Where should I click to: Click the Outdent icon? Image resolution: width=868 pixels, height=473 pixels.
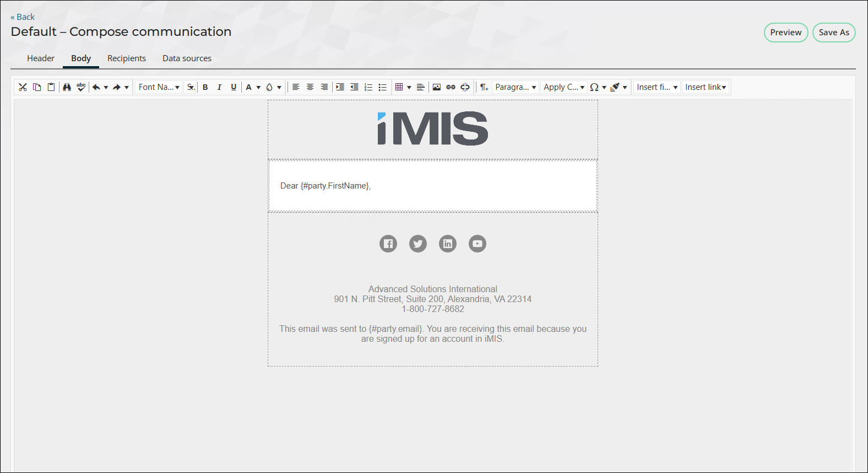tap(354, 87)
